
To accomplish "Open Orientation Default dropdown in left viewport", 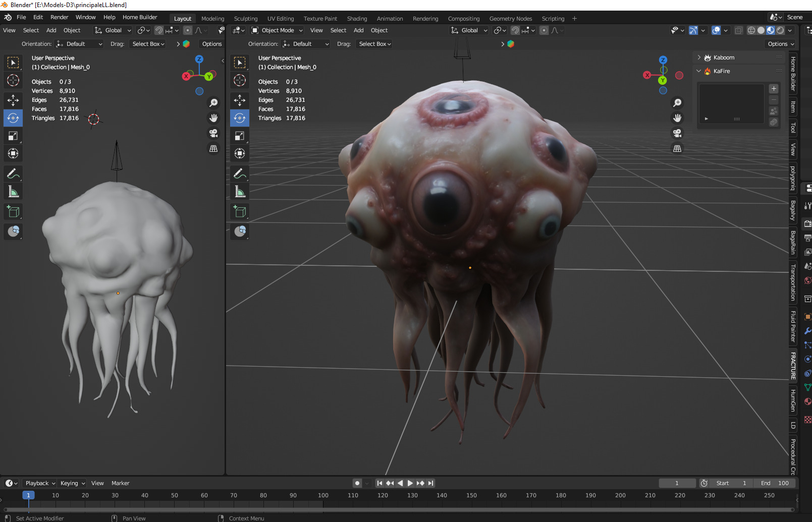I will (79, 44).
